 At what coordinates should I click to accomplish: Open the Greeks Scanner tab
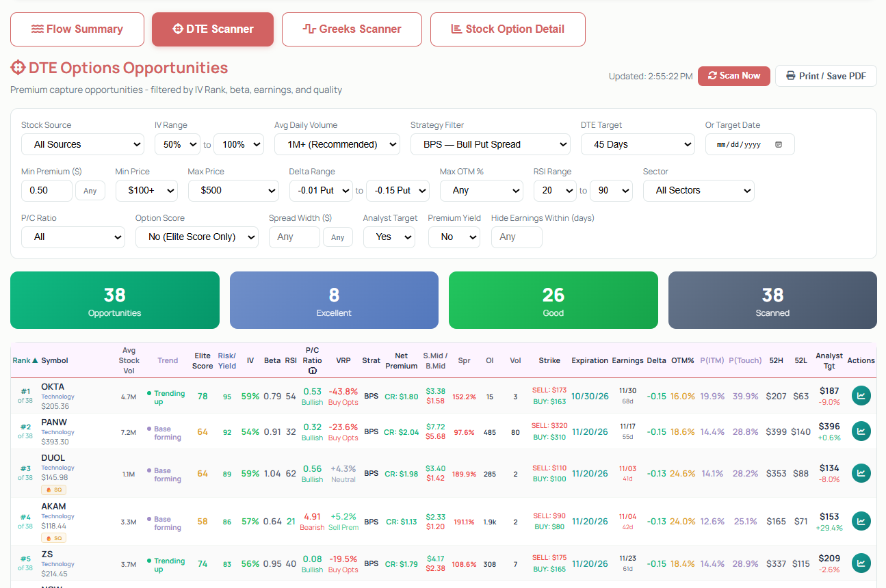click(x=352, y=29)
